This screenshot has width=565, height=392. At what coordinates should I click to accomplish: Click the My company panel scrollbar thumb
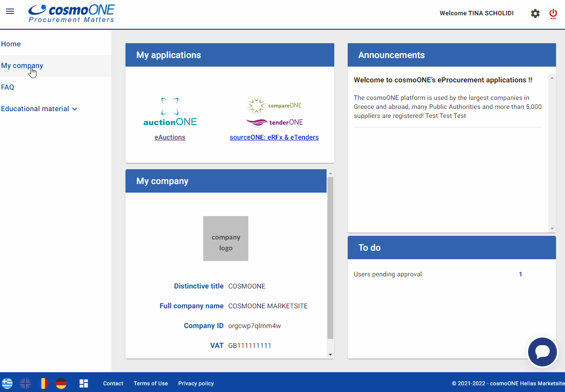coord(330,257)
